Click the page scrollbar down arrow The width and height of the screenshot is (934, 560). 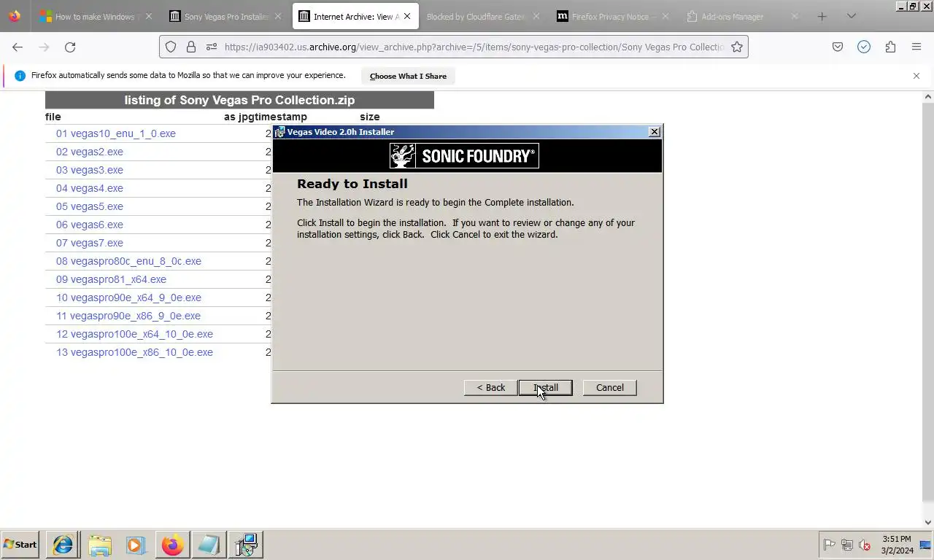(x=928, y=522)
